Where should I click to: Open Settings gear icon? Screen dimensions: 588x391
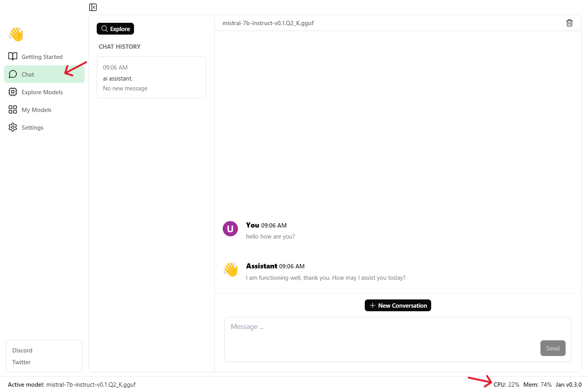[13, 127]
